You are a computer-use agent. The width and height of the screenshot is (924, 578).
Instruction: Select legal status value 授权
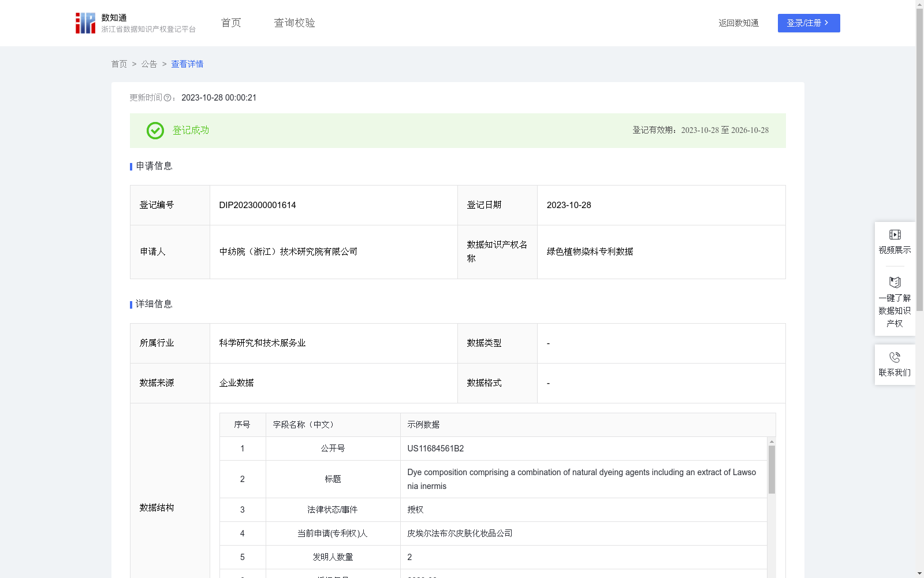tap(415, 510)
